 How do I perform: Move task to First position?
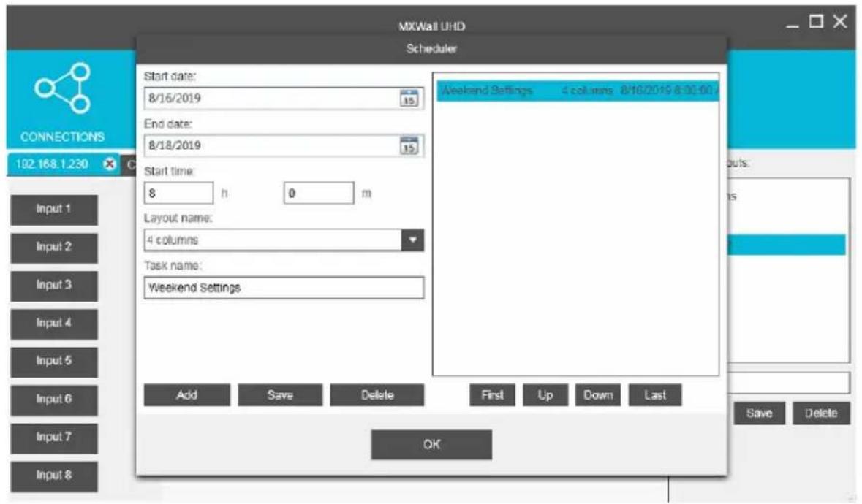point(492,394)
